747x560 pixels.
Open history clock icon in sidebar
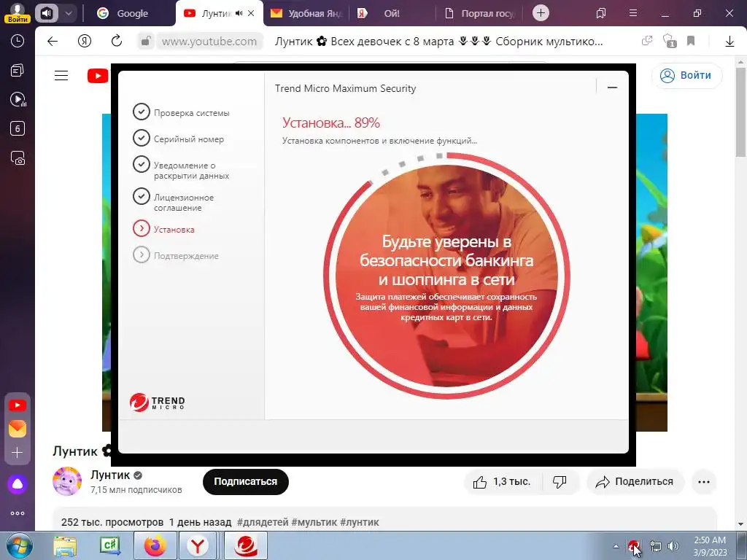tap(18, 42)
